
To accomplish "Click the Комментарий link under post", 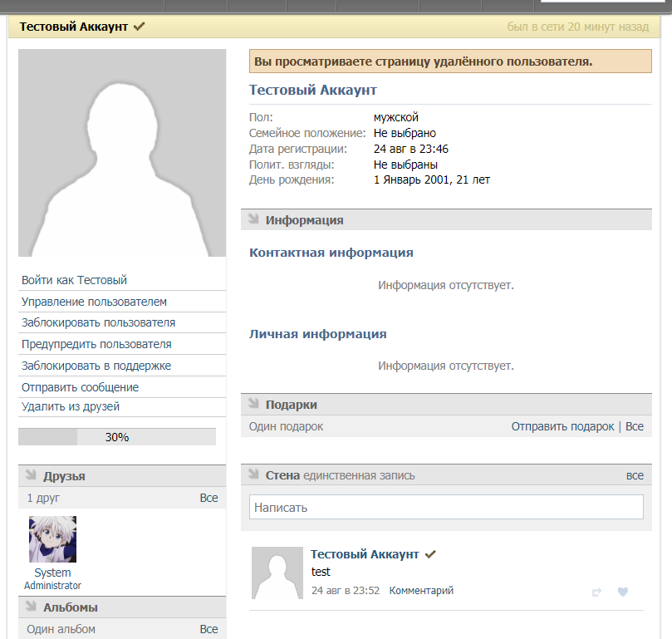I will pos(421,591).
